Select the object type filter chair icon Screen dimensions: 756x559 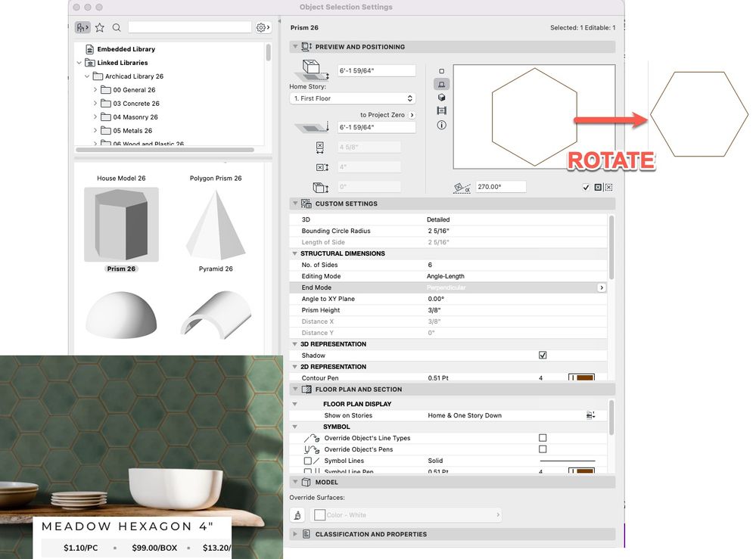82,26
